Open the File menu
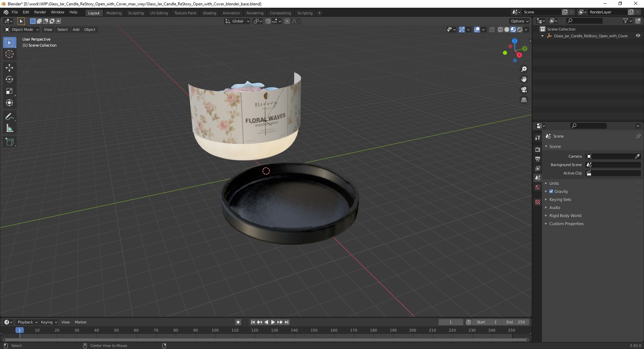 tap(15, 12)
